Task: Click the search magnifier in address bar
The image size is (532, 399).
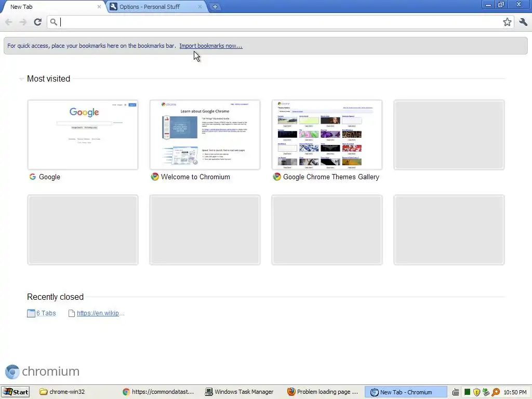Action: (54, 22)
